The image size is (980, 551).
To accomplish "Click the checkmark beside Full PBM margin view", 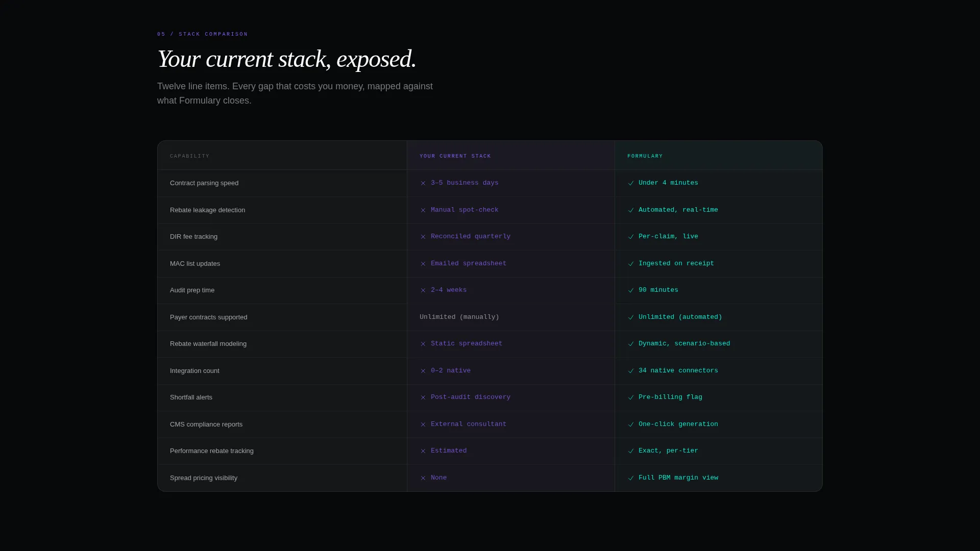I will (631, 478).
